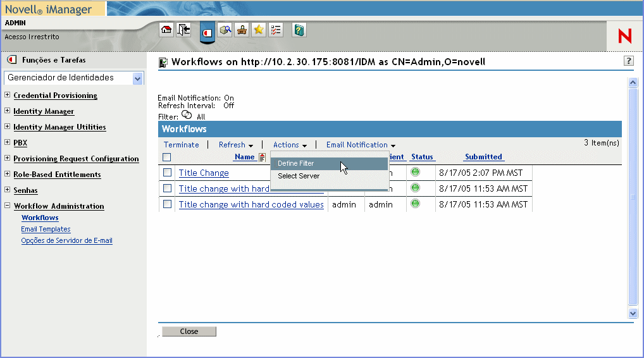
Task: Open the View Objects magnifier icon
Action: pyautogui.click(x=225, y=30)
